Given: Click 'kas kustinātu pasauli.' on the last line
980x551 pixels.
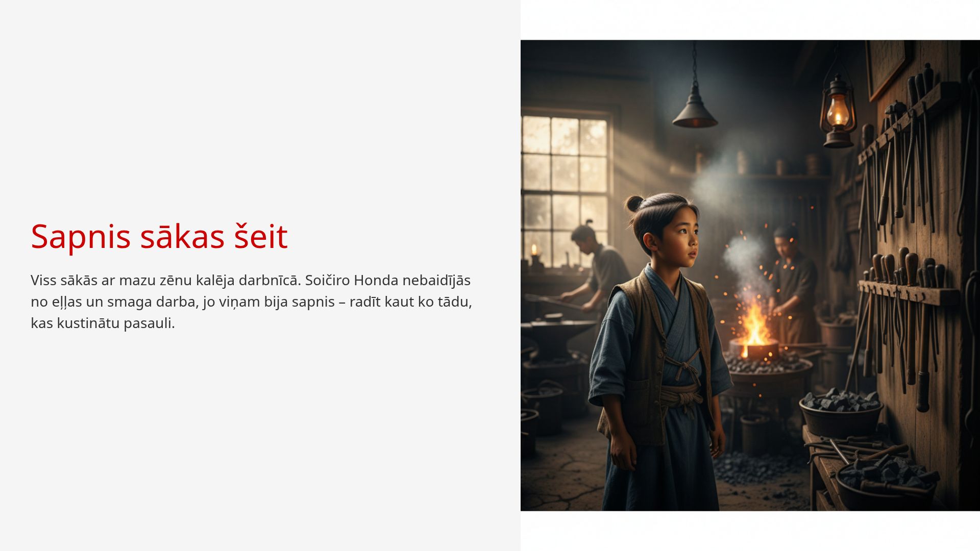Looking at the screenshot, I should click(103, 323).
